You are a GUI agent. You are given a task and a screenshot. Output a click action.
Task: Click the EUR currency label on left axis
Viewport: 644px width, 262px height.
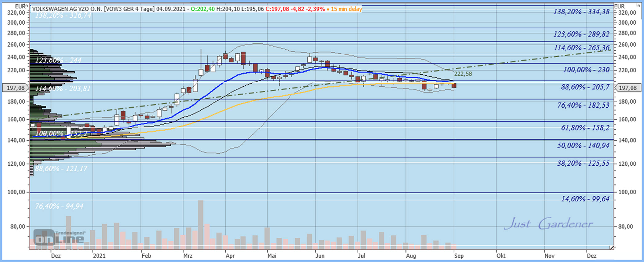coord(20,6)
